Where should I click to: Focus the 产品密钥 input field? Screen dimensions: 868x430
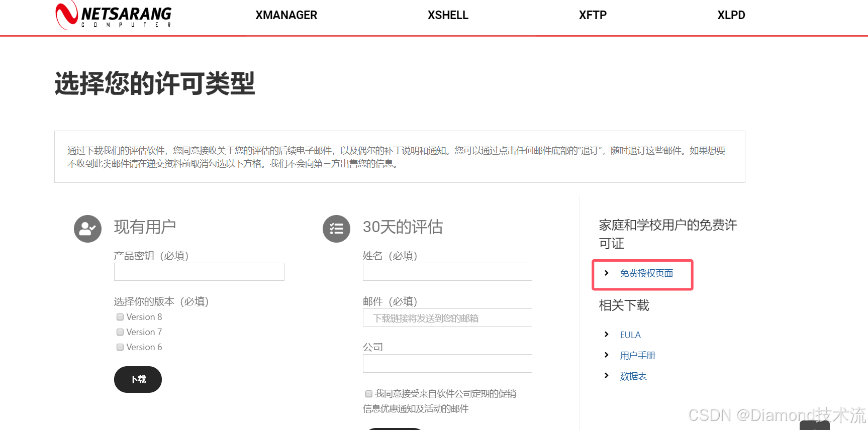(199, 272)
